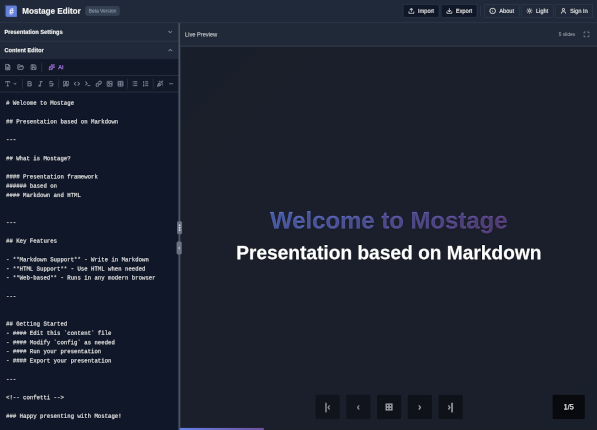Click '#### Run your presentation' line
Image resolution: width=597 pixels, height=430 pixels.
point(53,352)
